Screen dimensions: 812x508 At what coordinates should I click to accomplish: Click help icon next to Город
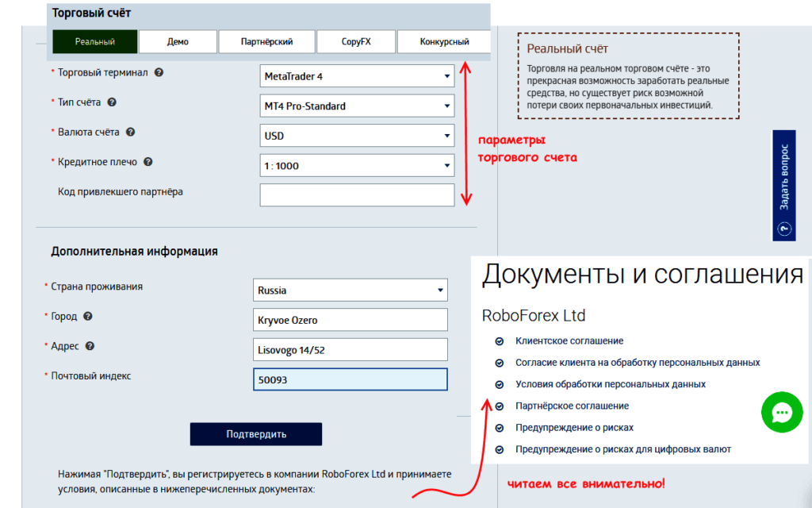point(88,316)
